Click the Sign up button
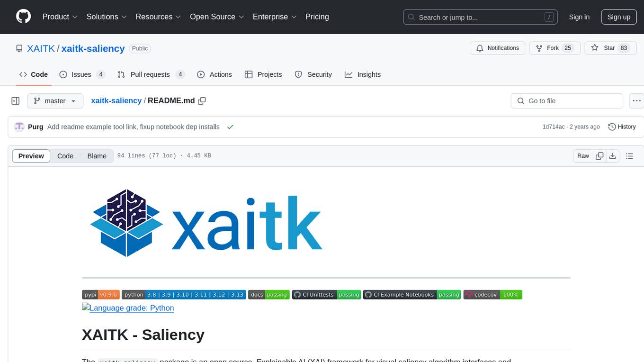Viewport: 644px width, 362px height. point(619,17)
